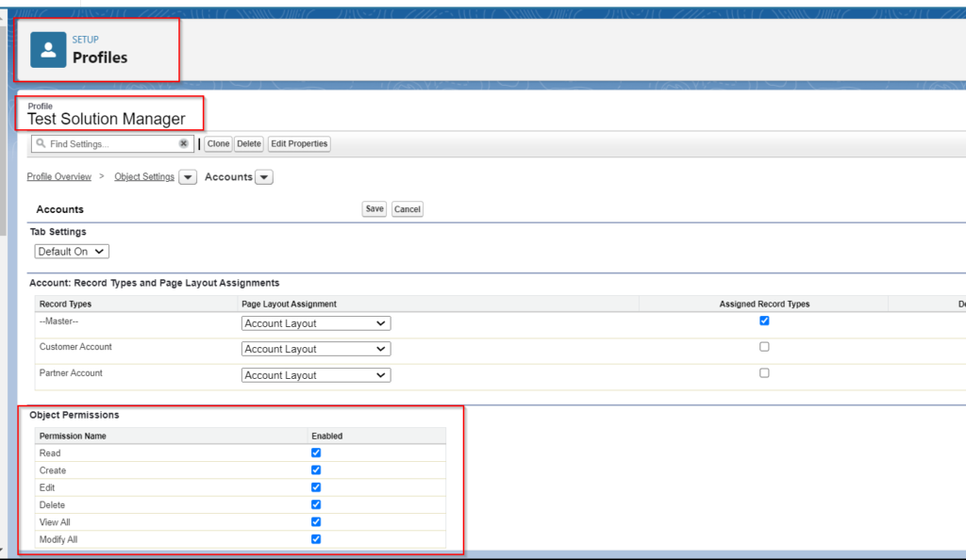This screenshot has height=560, width=966.
Task: Click the left vertical scrollbar
Action: (3, 130)
